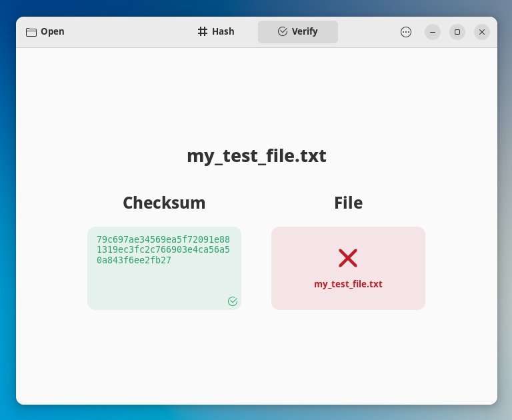
Task: Click the green valid-checksum check icon
Action: (233, 301)
